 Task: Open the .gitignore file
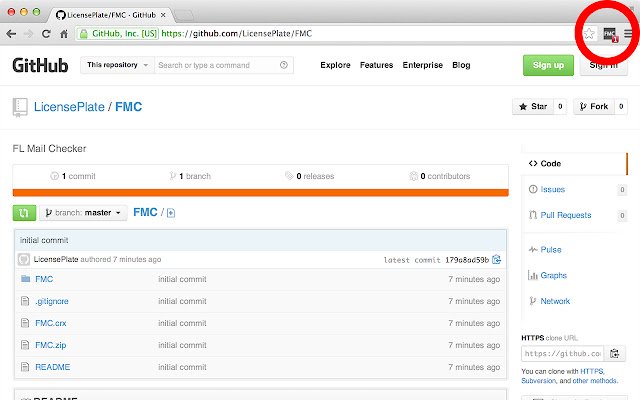pos(52,301)
